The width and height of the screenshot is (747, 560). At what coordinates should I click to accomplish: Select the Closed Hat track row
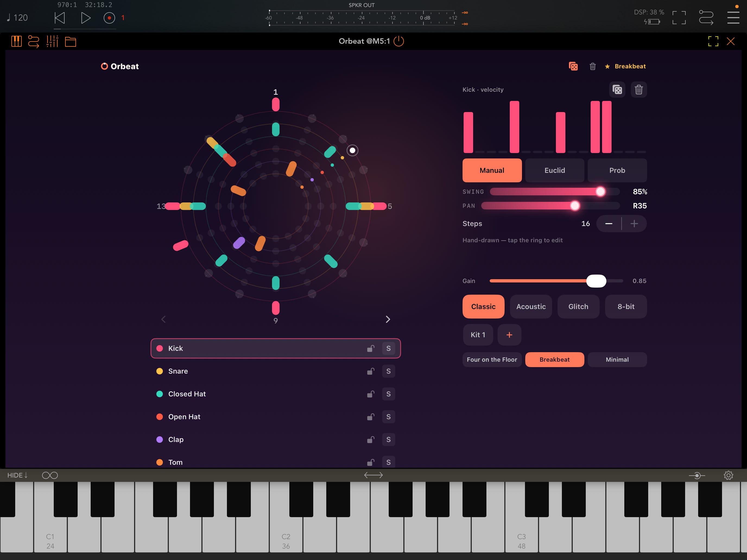click(x=276, y=394)
